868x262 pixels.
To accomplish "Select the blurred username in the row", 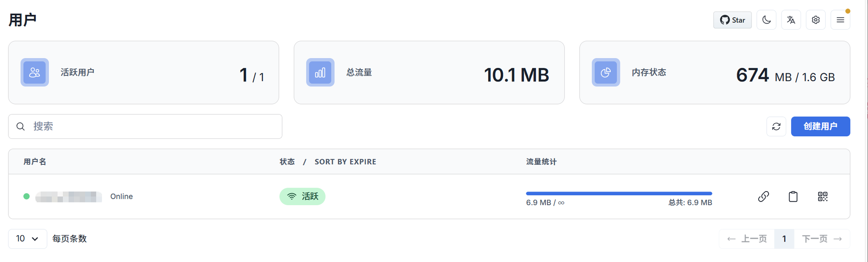I will 69,197.
